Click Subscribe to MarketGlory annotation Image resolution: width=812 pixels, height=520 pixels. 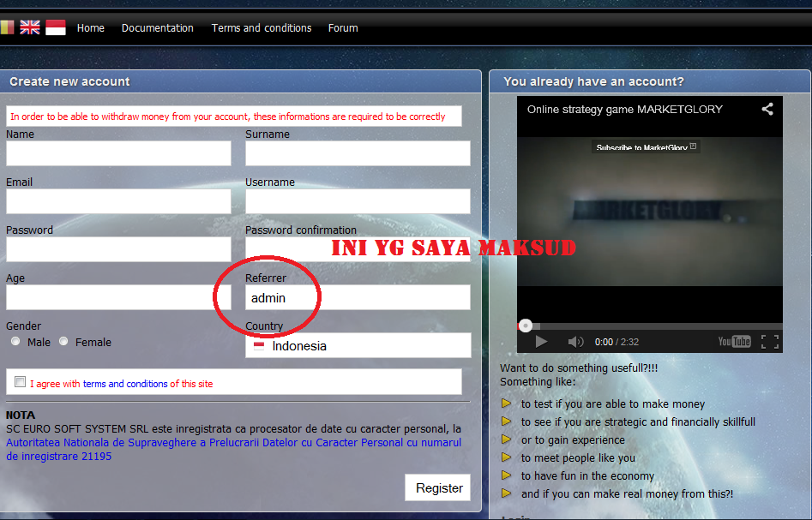coord(646,147)
